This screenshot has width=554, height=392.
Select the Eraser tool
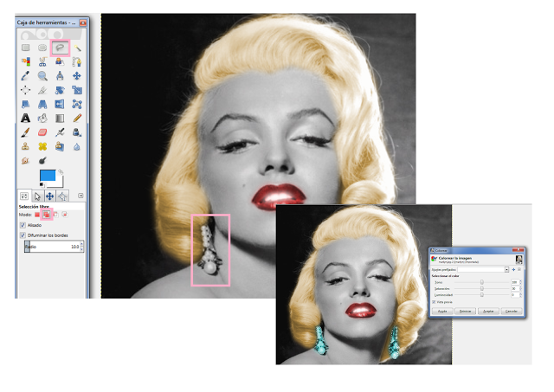(42, 132)
